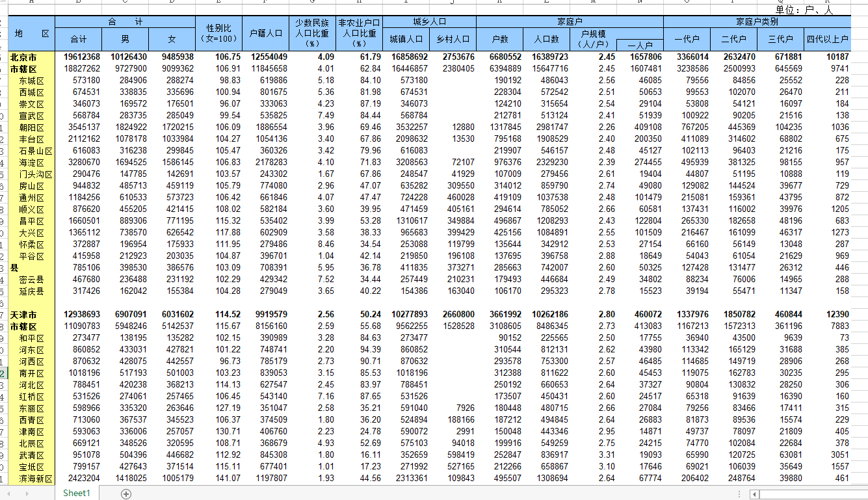Click the 女 column header
This screenshot has width=868, height=500.
click(x=172, y=39)
